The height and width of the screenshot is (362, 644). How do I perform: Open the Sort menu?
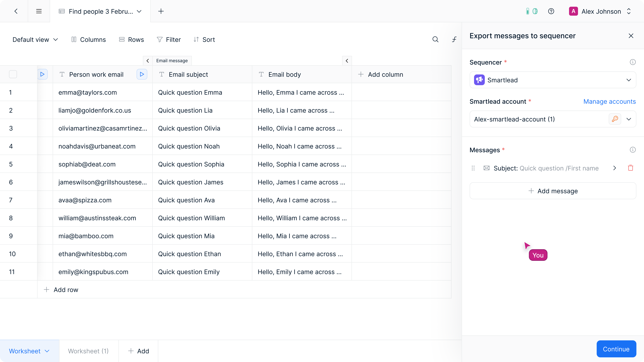coord(204,40)
